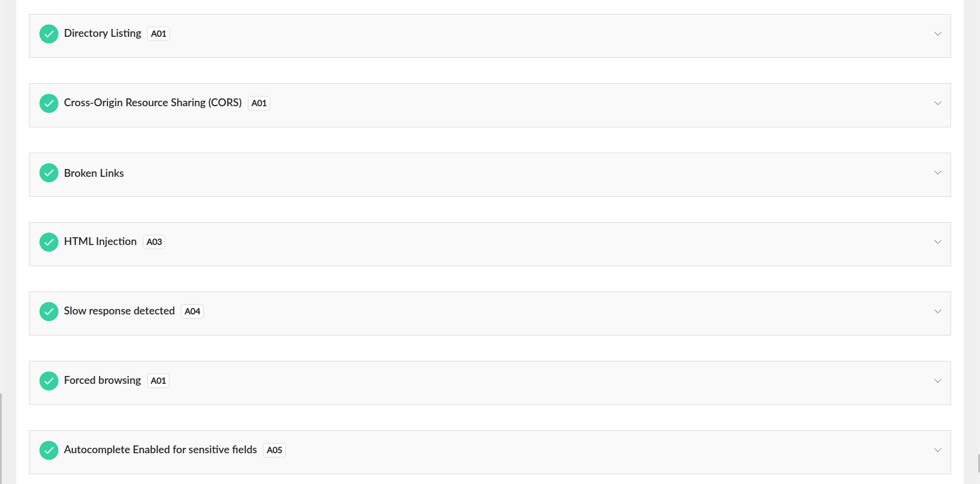Expand the Cross-Origin Resource Sharing chevron

(938, 103)
